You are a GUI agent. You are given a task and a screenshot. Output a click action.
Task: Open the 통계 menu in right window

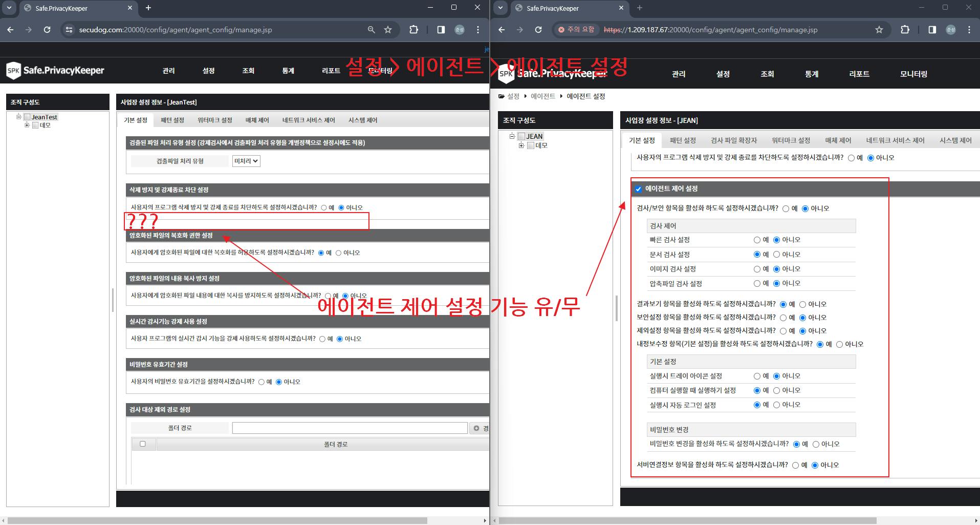point(812,74)
